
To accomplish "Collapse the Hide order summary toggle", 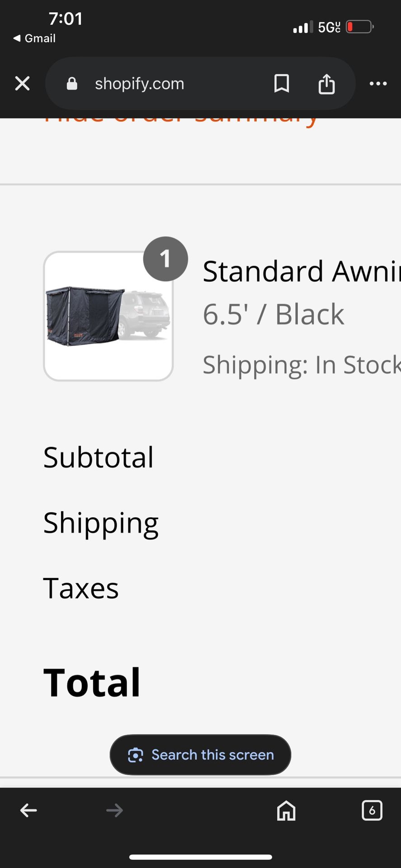I will [x=181, y=120].
